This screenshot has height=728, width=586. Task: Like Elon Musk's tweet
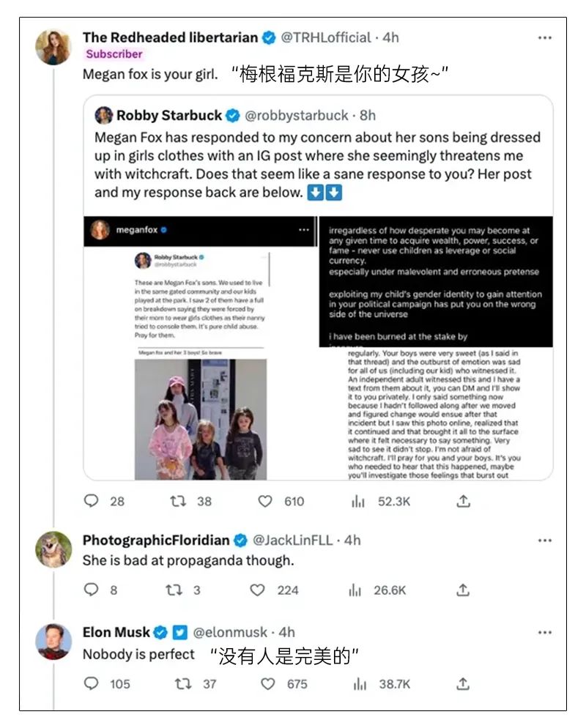click(268, 683)
